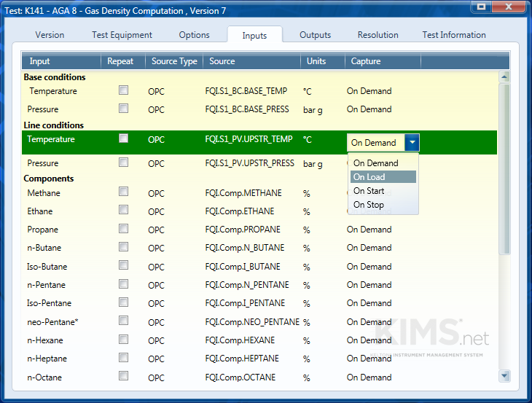
Task: Switch to the Version tab
Action: click(50, 35)
